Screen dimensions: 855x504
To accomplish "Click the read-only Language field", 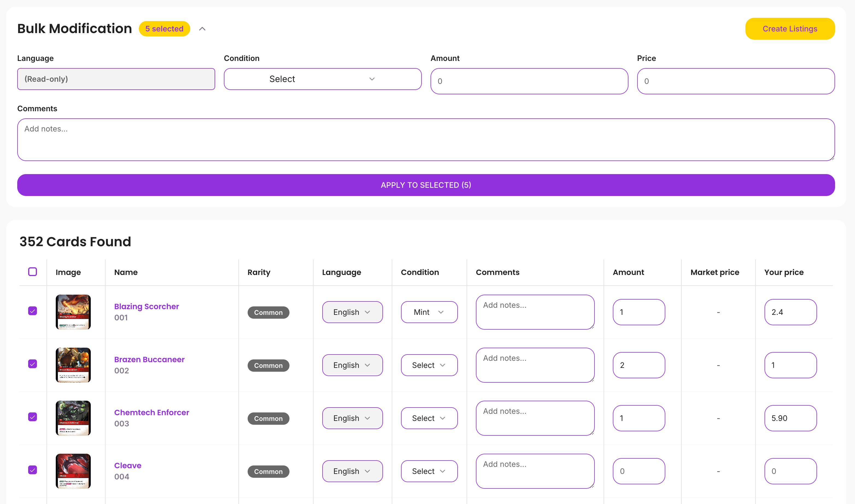I will pyautogui.click(x=116, y=79).
